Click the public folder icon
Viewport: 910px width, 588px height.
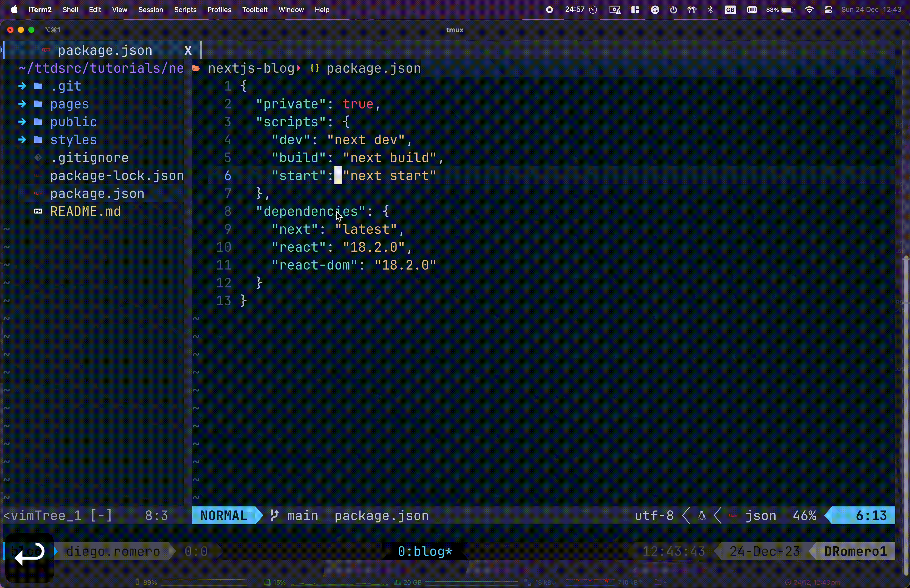(x=38, y=122)
